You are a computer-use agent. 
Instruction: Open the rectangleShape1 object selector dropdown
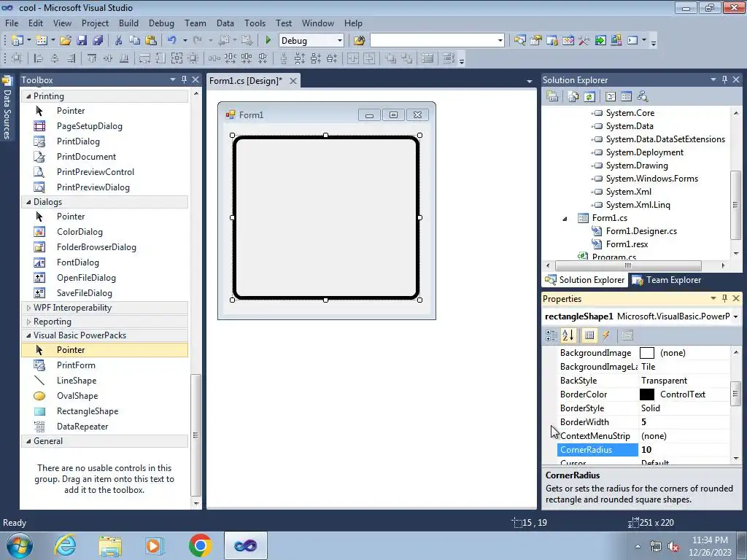(735, 316)
